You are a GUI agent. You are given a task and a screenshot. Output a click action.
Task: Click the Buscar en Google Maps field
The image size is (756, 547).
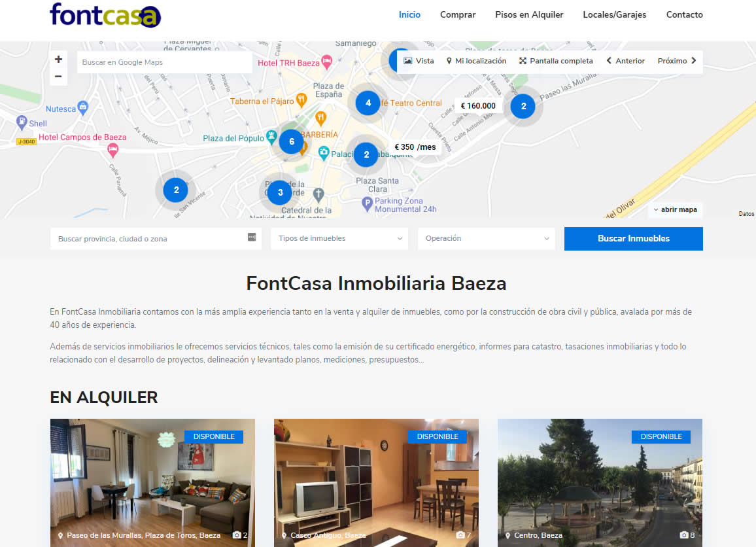pyautogui.click(x=164, y=62)
